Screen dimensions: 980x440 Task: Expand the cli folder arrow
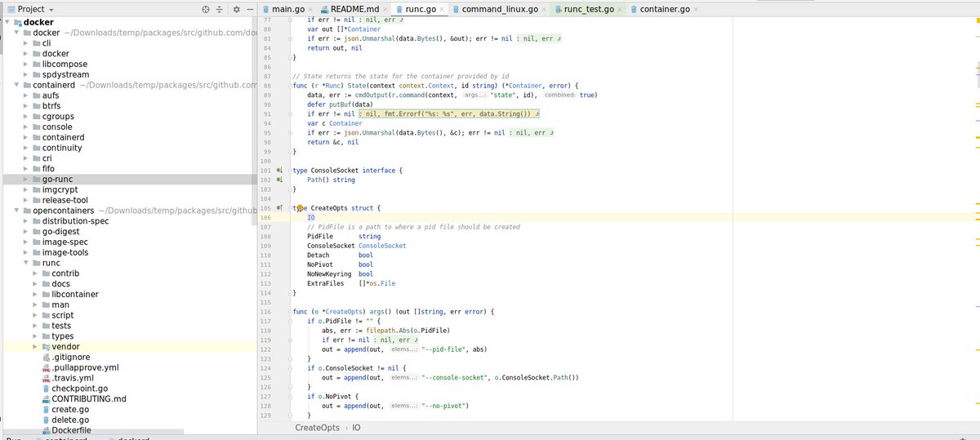(x=26, y=42)
